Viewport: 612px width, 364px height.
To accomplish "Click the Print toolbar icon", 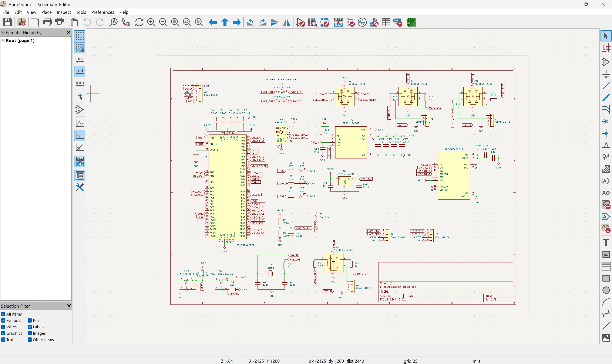I will 47,22.
